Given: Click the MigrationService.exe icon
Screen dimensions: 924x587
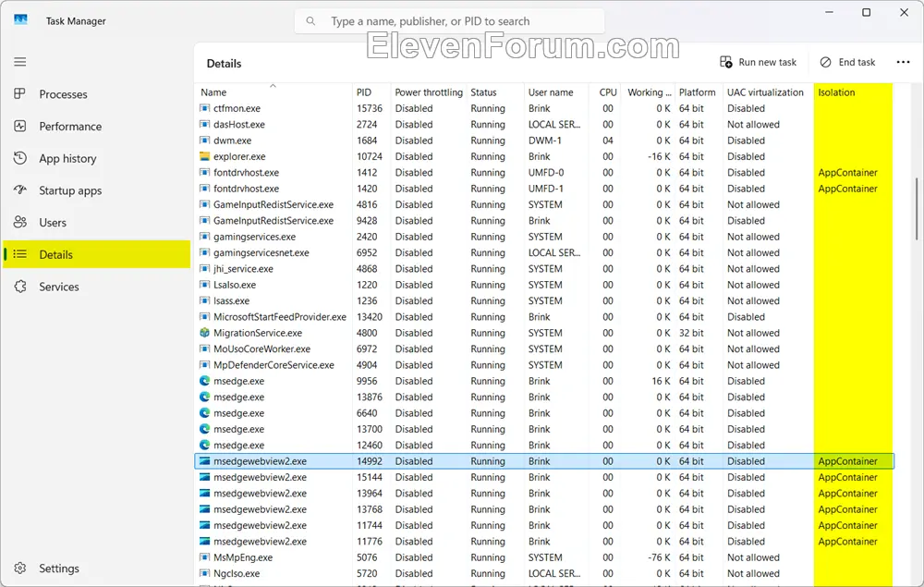Looking at the screenshot, I should (204, 333).
